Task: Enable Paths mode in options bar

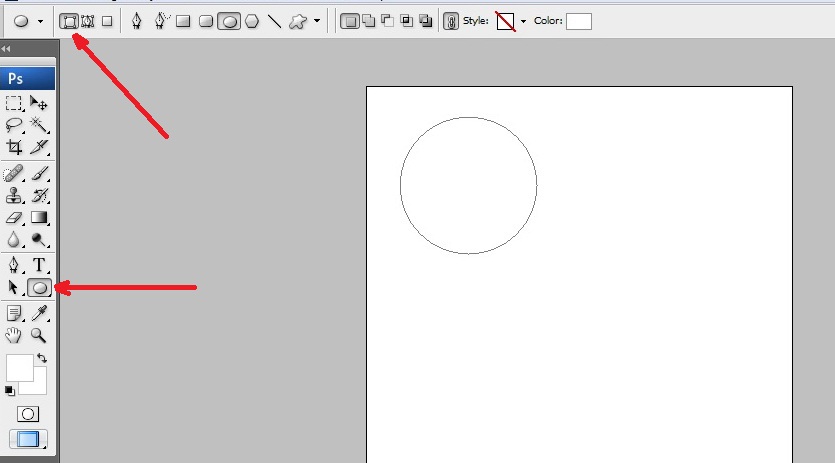Action: click(x=87, y=21)
